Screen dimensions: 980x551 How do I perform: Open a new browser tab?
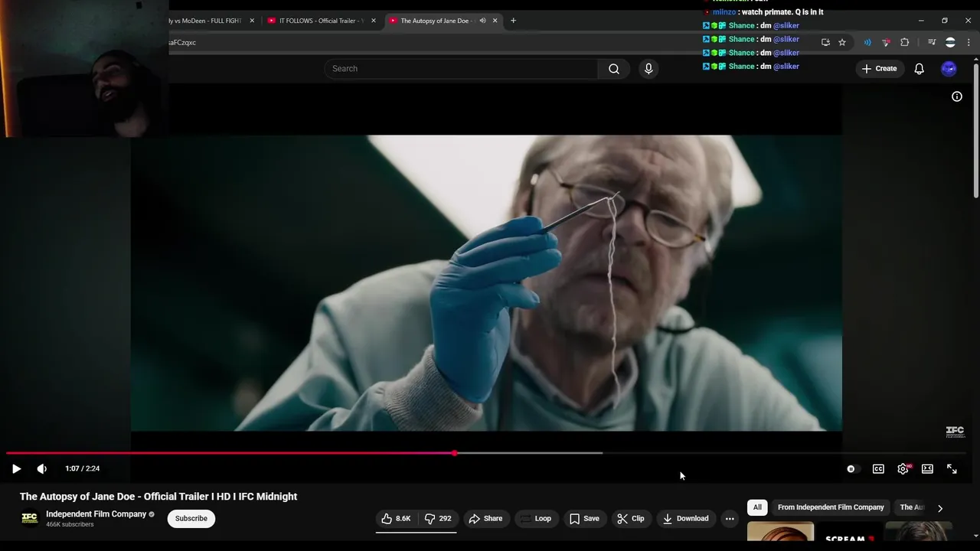pos(513,21)
